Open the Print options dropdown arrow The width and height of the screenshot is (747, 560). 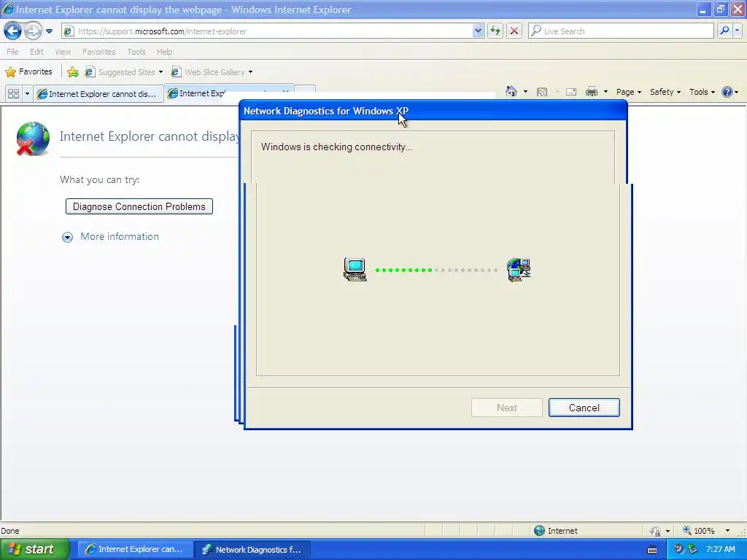606,92
